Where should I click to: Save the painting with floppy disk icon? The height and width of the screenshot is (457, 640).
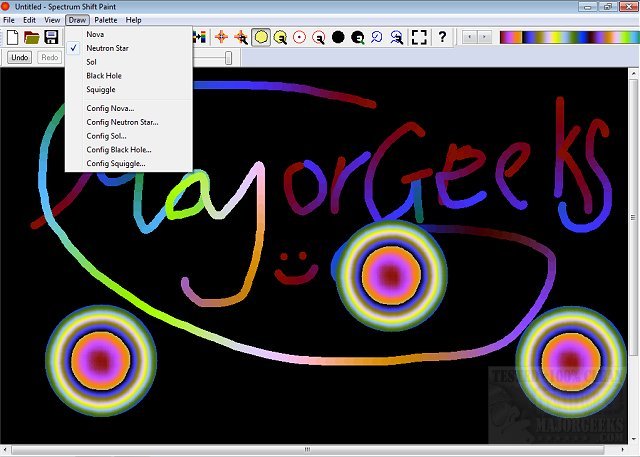51,37
